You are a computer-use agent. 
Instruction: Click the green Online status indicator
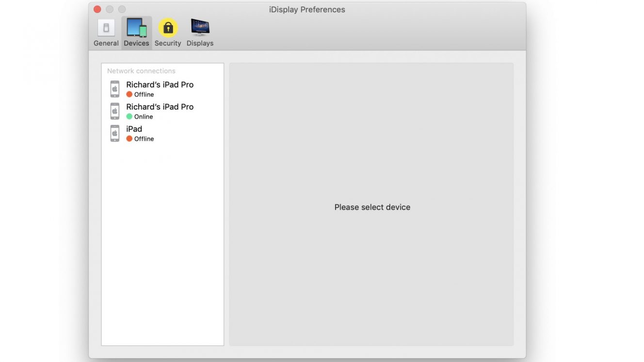(129, 117)
